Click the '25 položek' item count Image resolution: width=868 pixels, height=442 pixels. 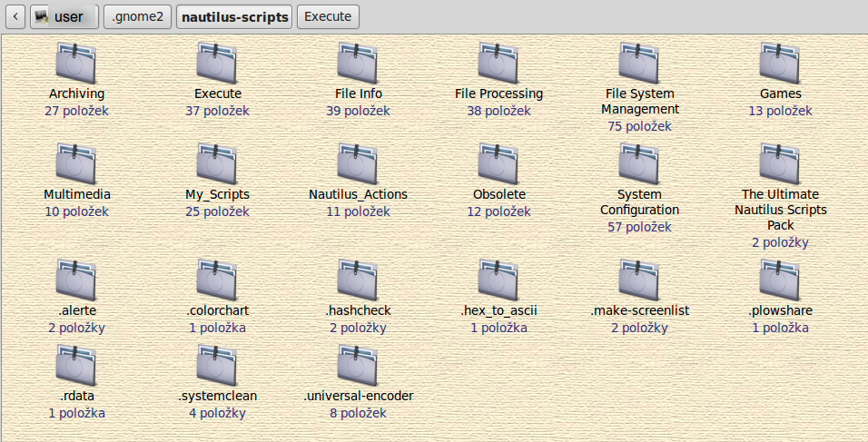pyautogui.click(x=217, y=211)
